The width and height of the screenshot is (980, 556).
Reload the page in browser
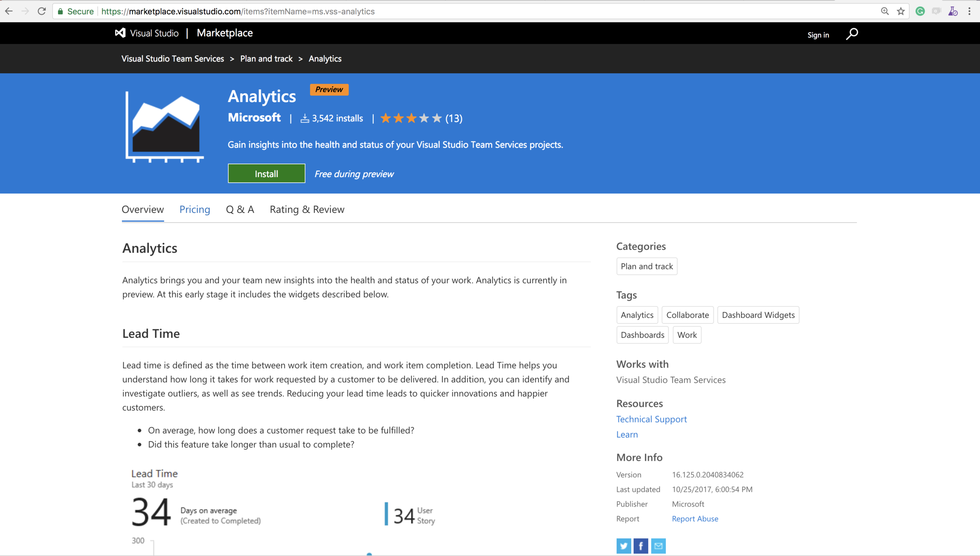click(42, 11)
